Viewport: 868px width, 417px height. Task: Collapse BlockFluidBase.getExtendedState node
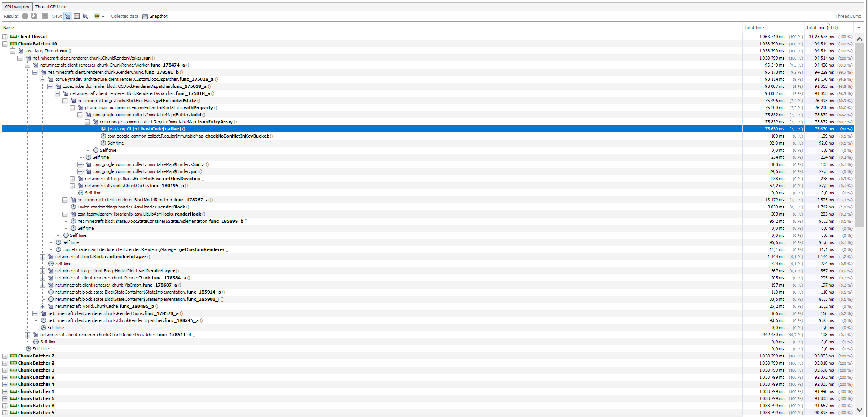pyautogui.click(x=65, y=101)
